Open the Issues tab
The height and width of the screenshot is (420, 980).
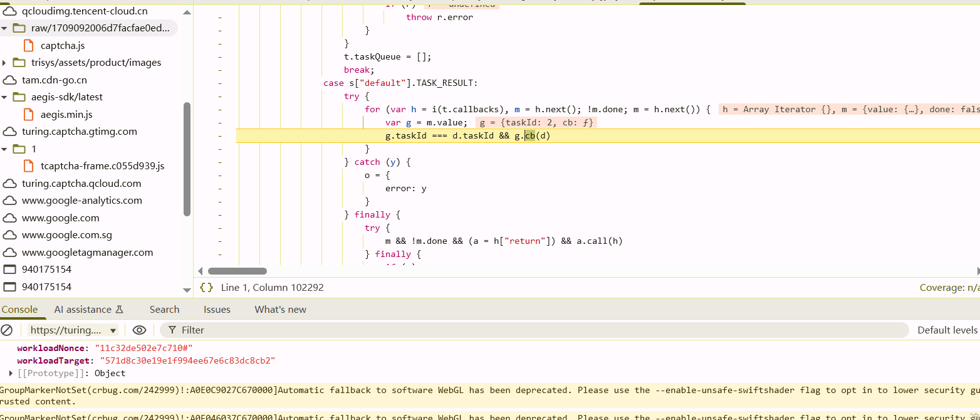point(217,310)
